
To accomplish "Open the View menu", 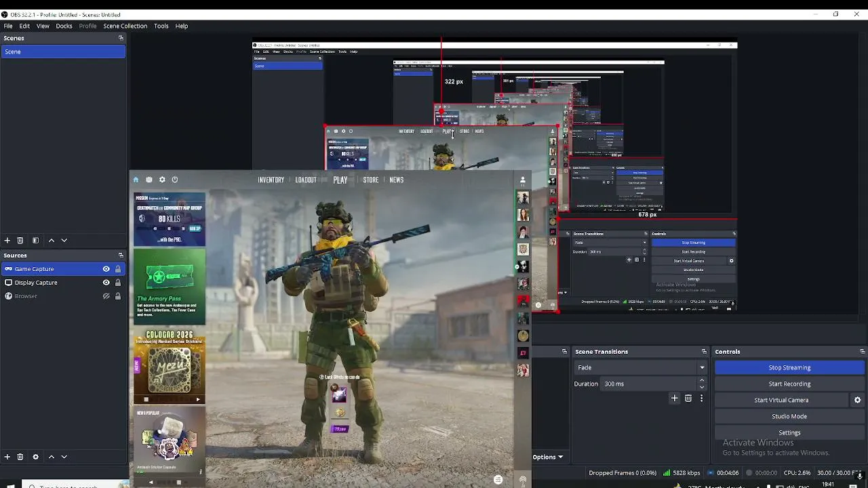I will tap(43, 26).
